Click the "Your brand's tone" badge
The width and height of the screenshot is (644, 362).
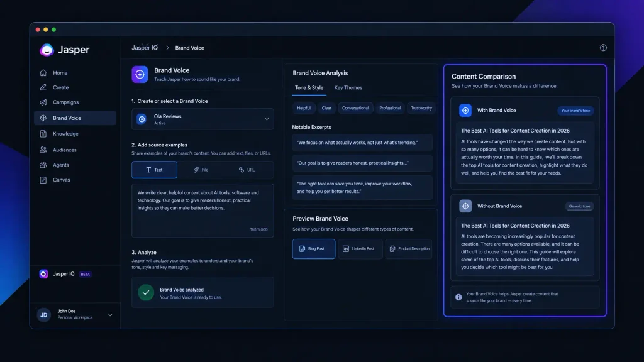pyautogui.click(x=575, y=111)
